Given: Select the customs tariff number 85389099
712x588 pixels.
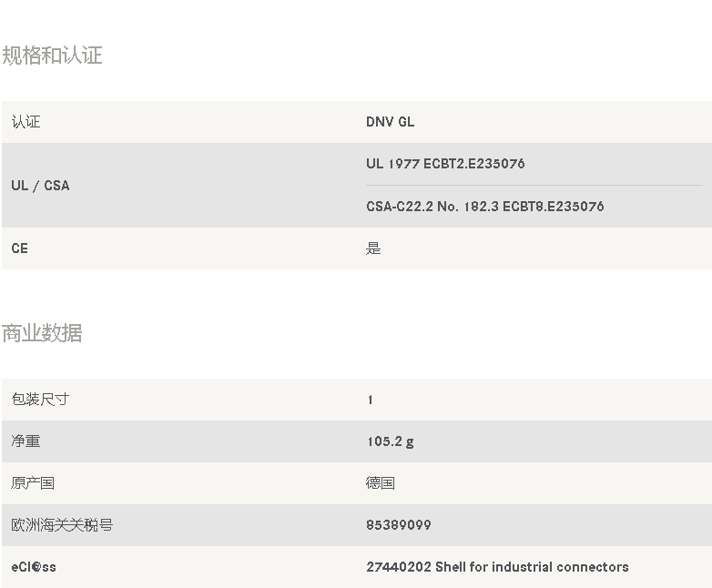Looking at the screenshot, I should tap(399, 525).
